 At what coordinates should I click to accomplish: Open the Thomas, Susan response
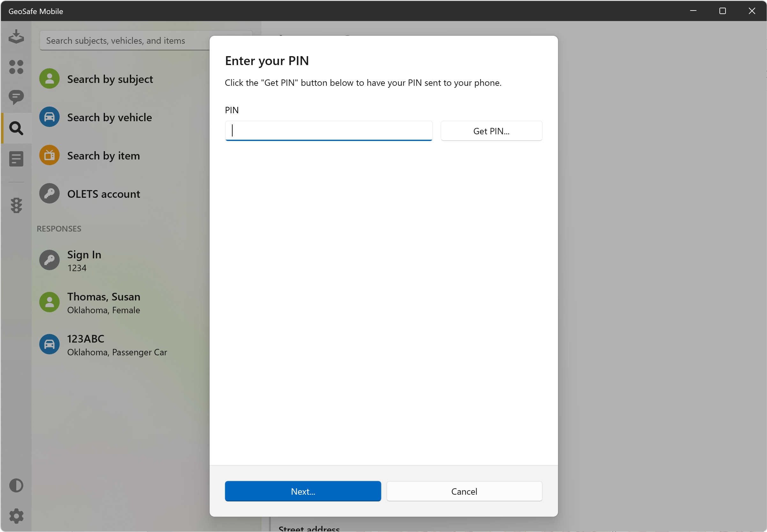pos(103,303)
